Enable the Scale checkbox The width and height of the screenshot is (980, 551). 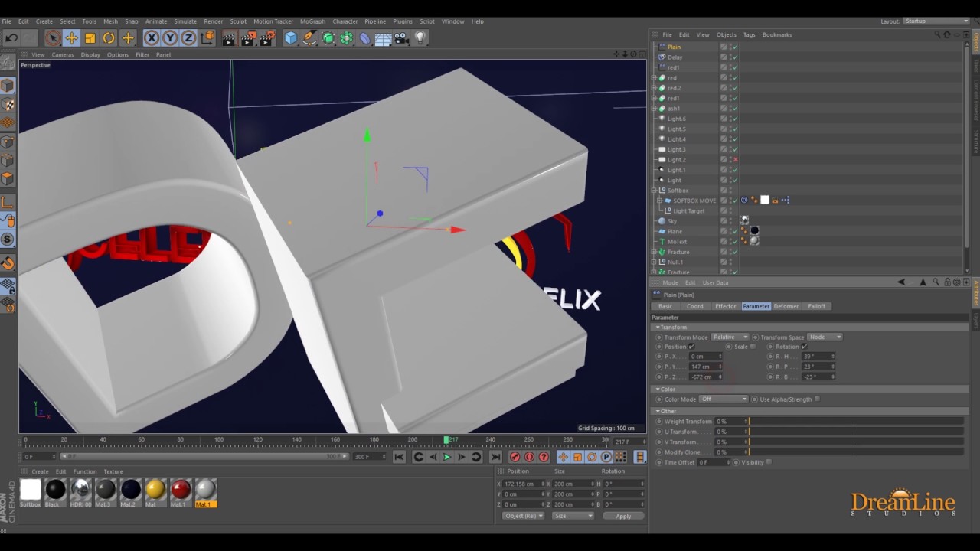click(753, 347)
